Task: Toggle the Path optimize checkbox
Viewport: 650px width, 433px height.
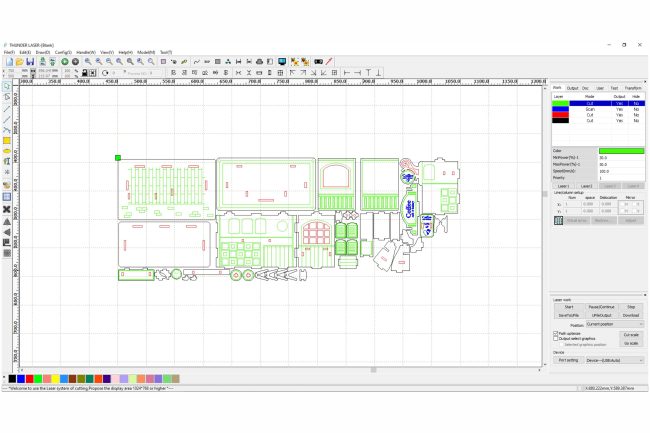Action: (556, 332)
